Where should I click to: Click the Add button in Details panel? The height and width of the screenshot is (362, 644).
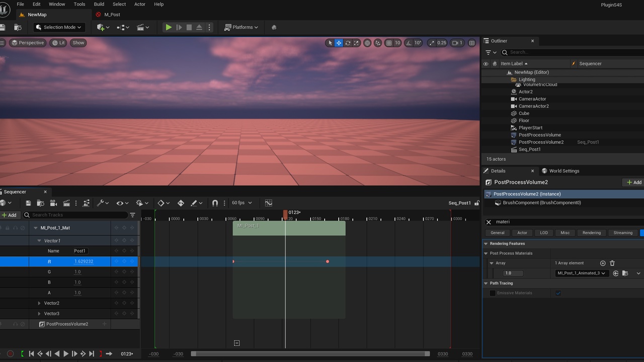634,183
